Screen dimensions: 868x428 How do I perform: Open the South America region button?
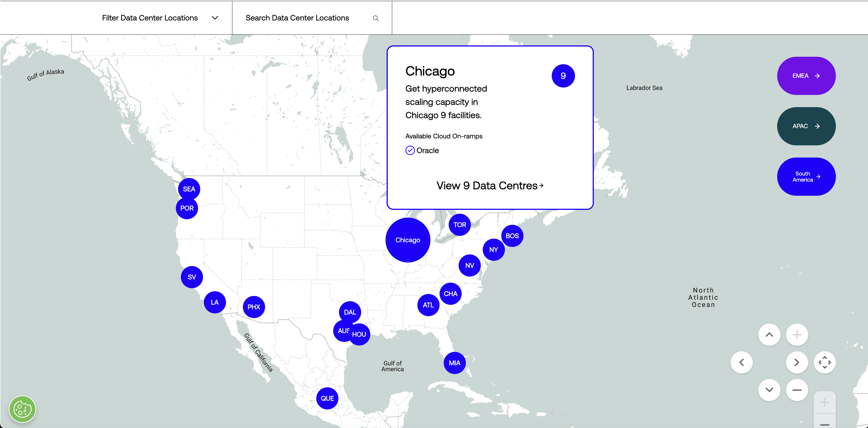tap(806, 176)
